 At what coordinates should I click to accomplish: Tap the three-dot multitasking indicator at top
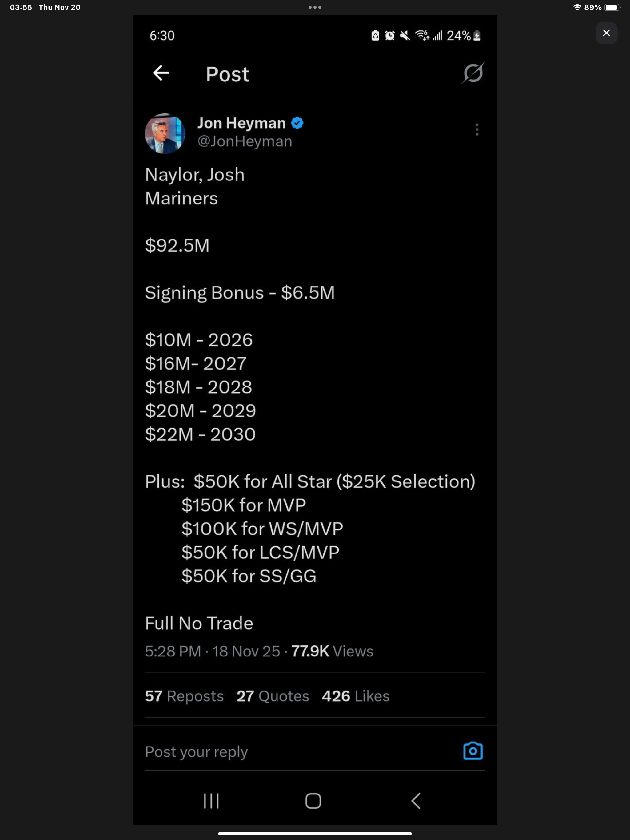315,7
